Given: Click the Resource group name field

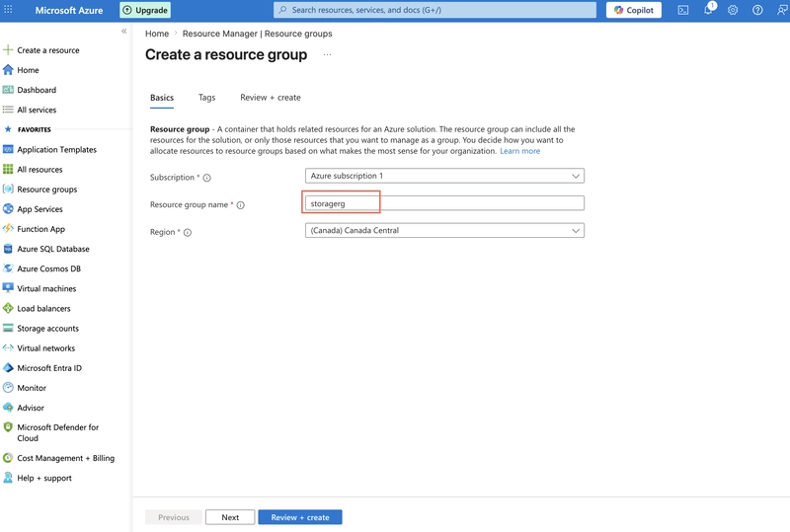Looking at the screenshot, I should [x=444, y=203].
